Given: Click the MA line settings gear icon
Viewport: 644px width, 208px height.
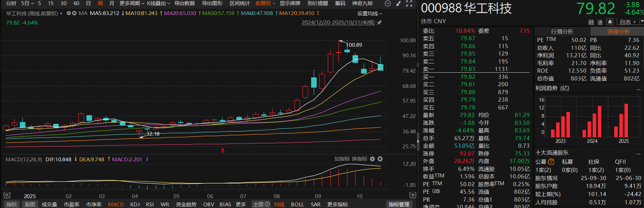Looking at the screenshot, I should pos(69,13).
